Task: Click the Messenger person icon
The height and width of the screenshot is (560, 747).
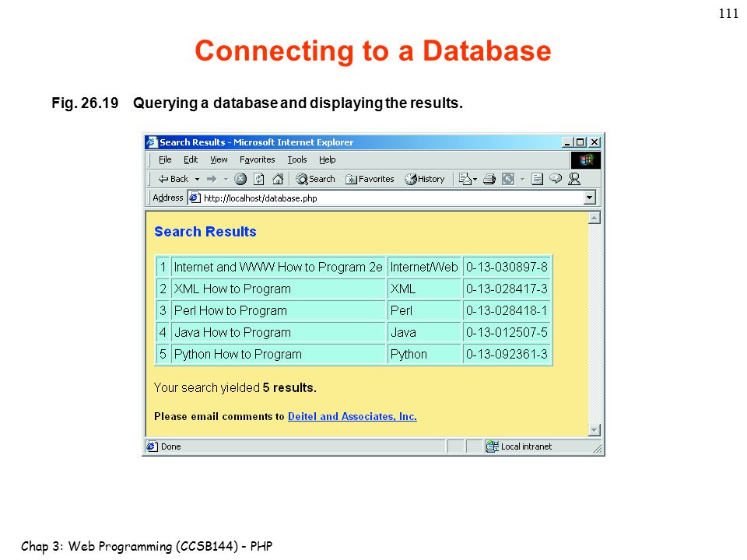Action: point(574,179)
